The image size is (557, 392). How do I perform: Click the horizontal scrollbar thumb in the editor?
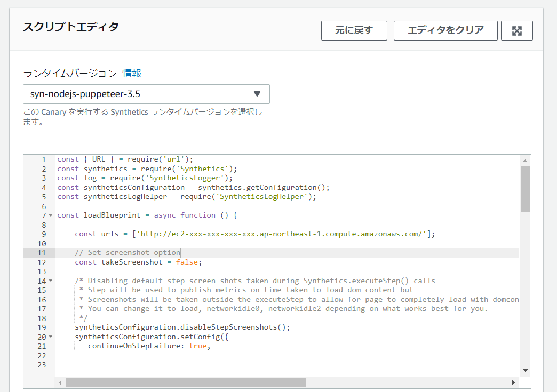[186, 383]
